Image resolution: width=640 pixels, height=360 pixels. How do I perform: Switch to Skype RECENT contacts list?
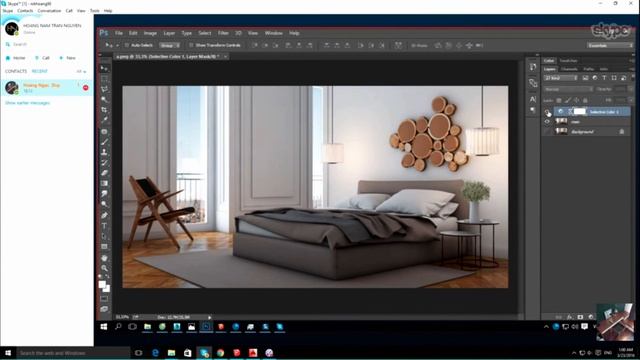[40, 71]
